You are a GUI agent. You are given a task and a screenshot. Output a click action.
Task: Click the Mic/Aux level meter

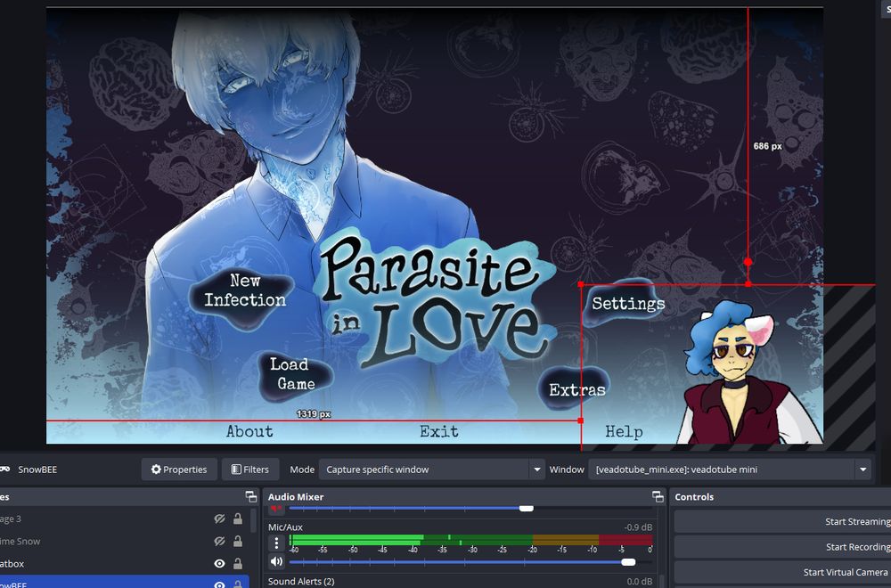click(470, 539)
